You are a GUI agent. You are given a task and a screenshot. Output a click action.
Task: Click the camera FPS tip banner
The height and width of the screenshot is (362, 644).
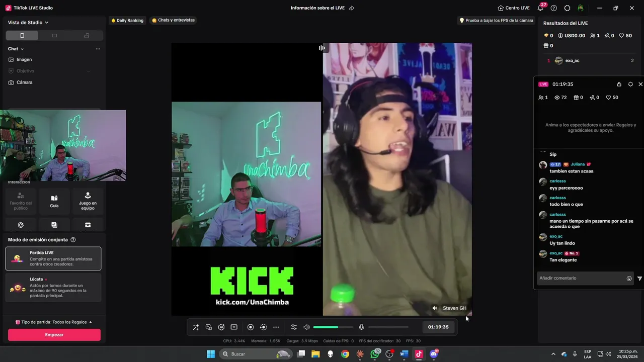pos(496,21)
